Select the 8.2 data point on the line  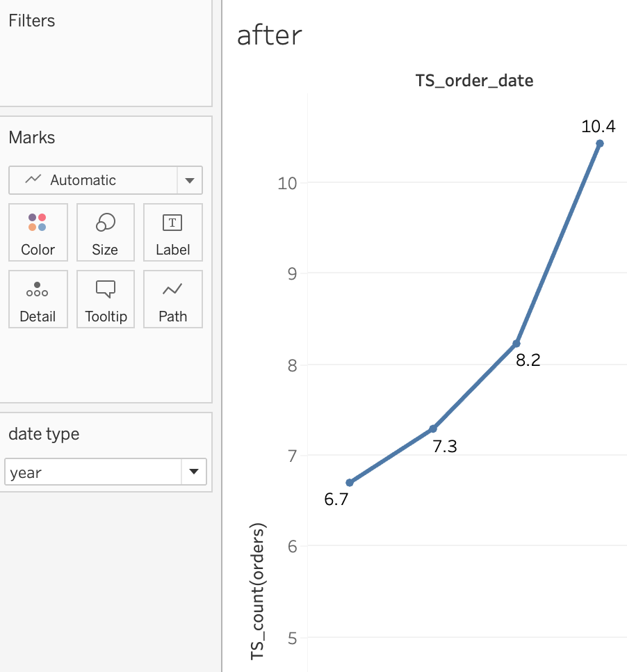tap(516, 344)
